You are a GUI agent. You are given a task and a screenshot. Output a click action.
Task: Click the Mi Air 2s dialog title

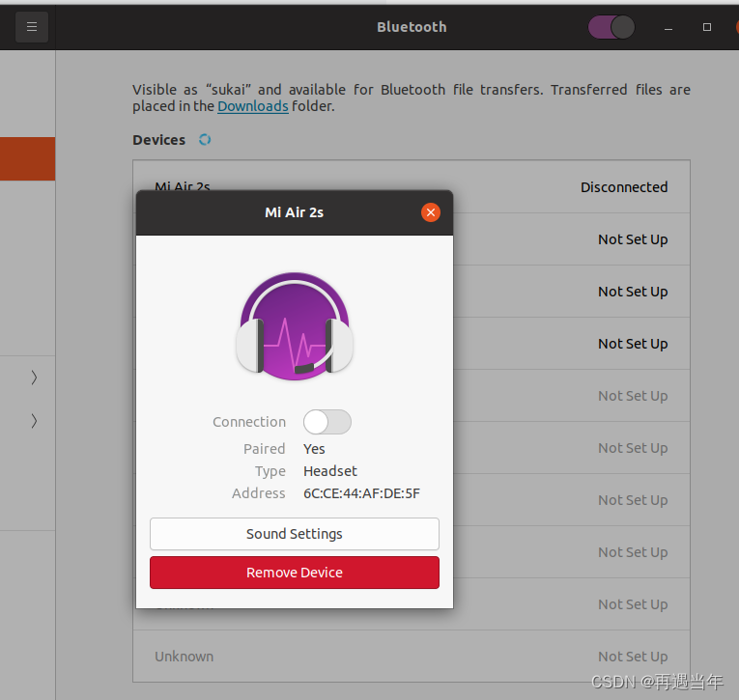(x=294, y=212)
